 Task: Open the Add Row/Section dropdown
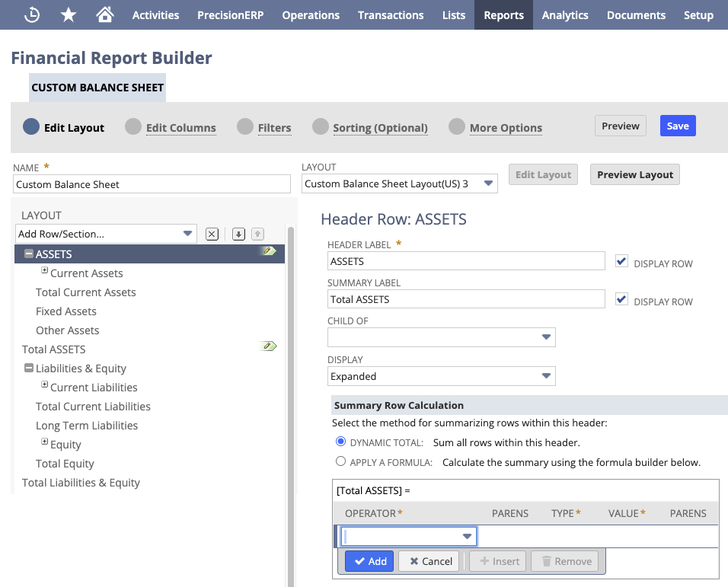107,234
